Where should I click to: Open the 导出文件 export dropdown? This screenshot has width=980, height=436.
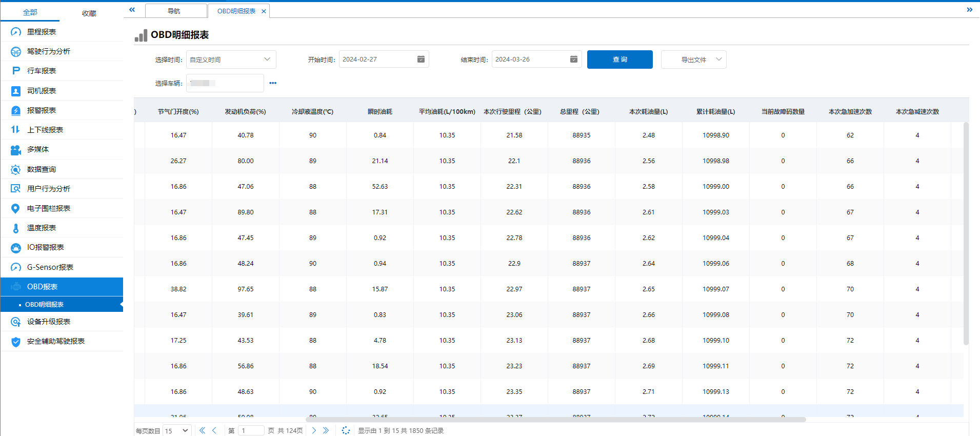tap(693, 60)
